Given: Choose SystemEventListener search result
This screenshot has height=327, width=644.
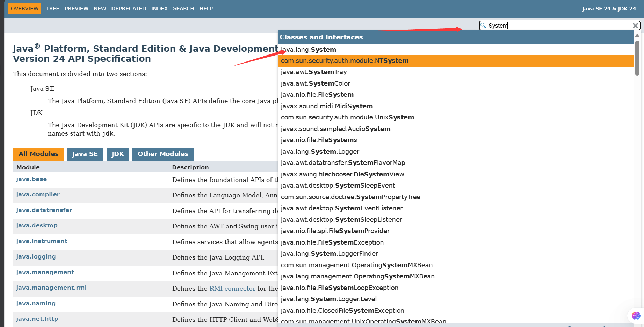Looking at the screenshot, I should click(456, 208).
